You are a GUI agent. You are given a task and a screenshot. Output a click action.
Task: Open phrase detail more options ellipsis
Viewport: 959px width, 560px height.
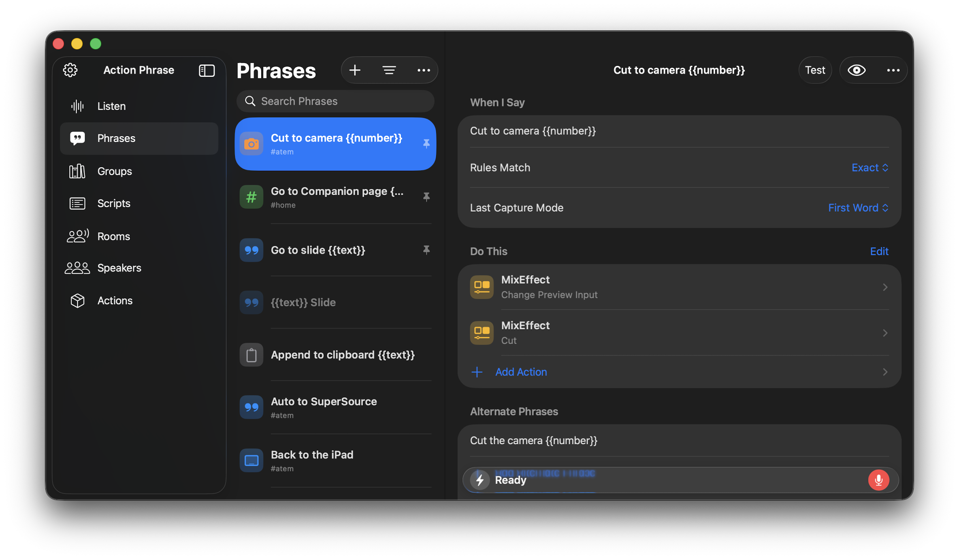(893, 70)
